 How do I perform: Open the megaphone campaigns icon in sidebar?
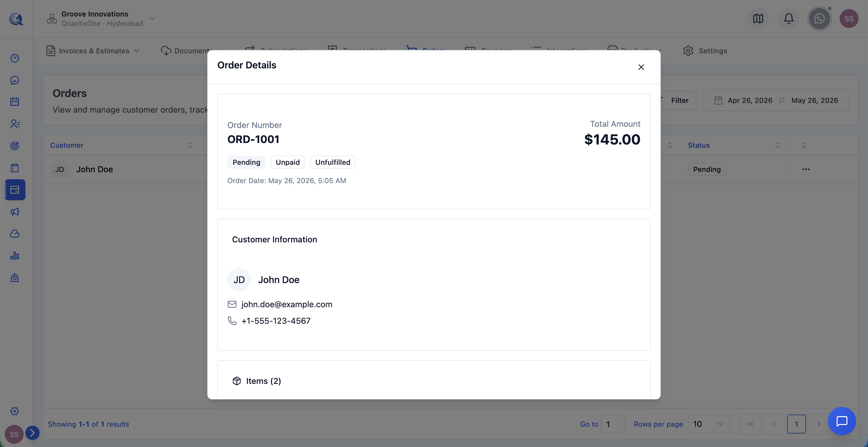coord(14,212)
